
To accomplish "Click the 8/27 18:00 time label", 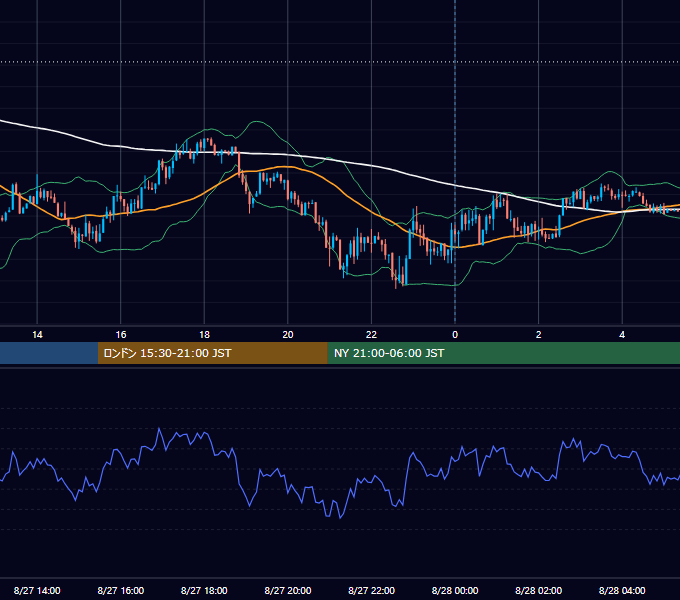I will point(204,590).
